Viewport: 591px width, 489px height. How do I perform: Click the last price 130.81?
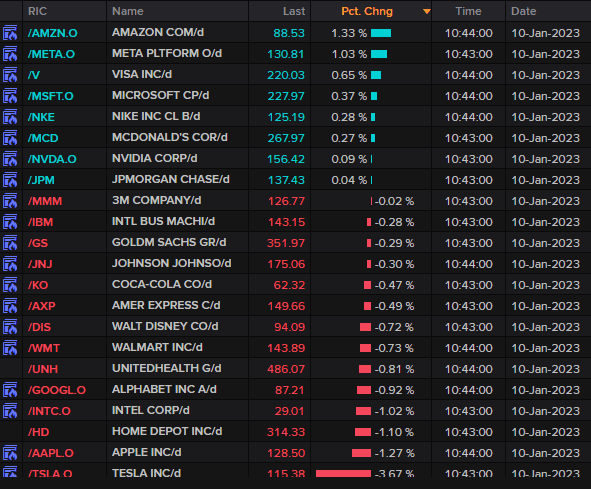click(x=286, y=54)
